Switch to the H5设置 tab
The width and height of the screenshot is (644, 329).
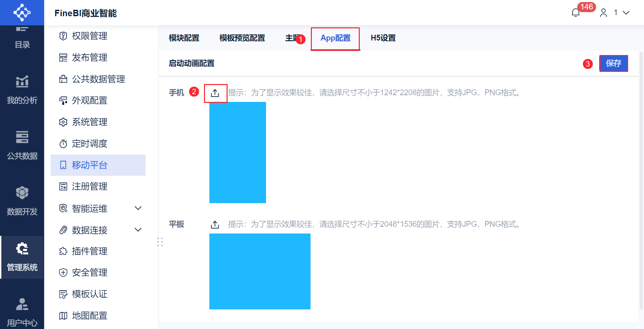click(383, 38)
